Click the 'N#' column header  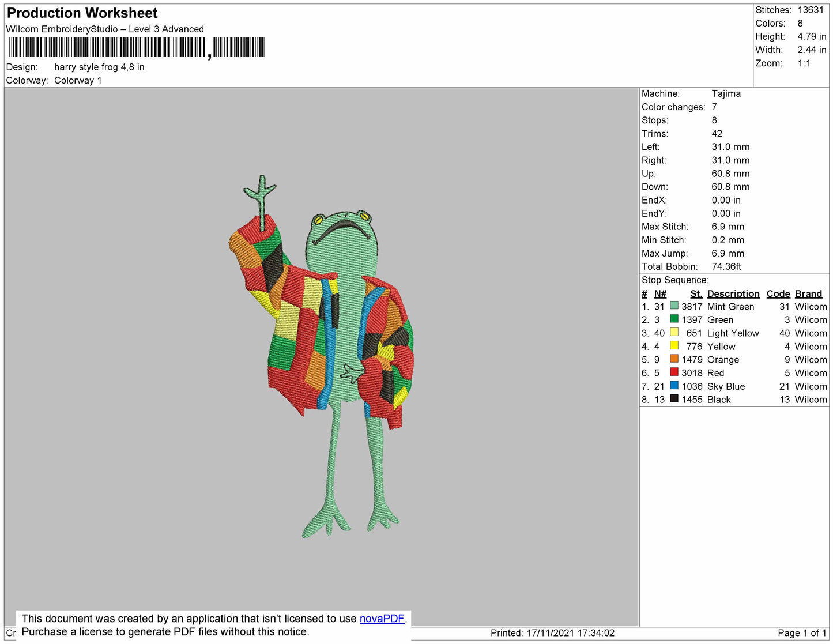click(660, 293)
